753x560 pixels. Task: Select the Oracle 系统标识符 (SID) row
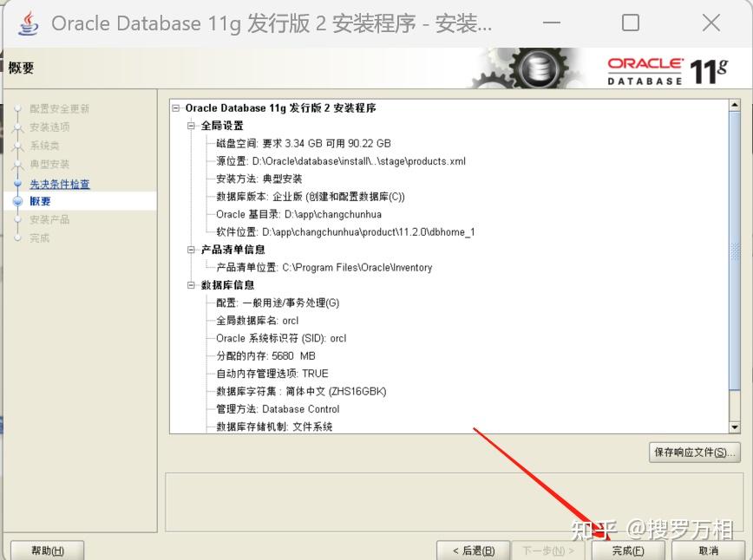(281, 338)
